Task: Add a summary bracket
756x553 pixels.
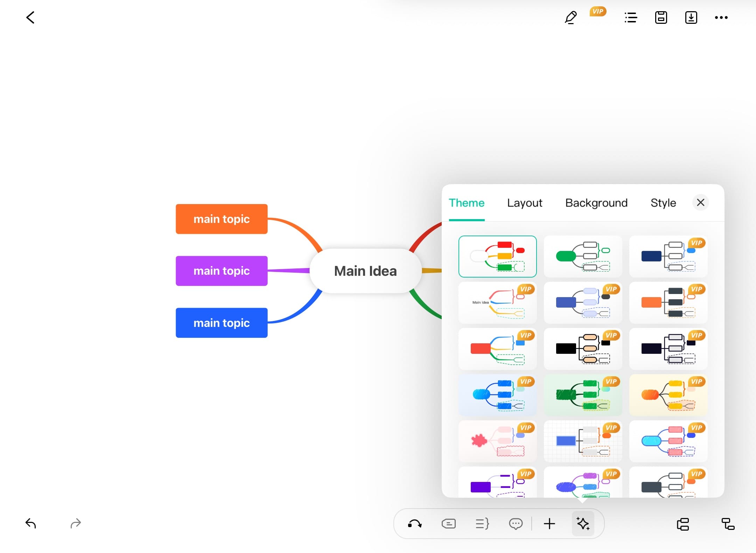Action: [482, 524]
